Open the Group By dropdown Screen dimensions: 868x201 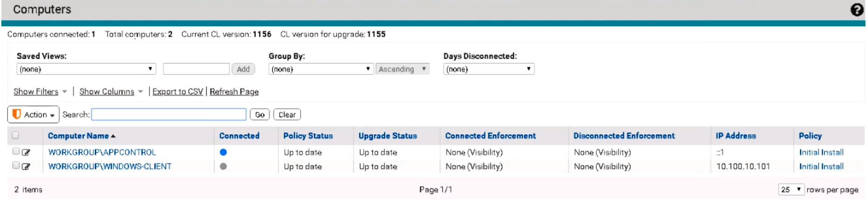321,69
